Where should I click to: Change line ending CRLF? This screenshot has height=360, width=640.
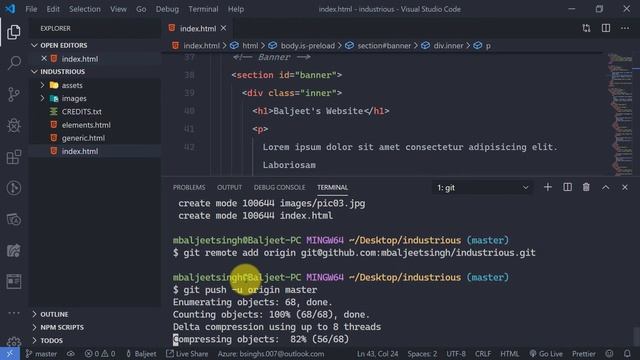coord(483,353)
